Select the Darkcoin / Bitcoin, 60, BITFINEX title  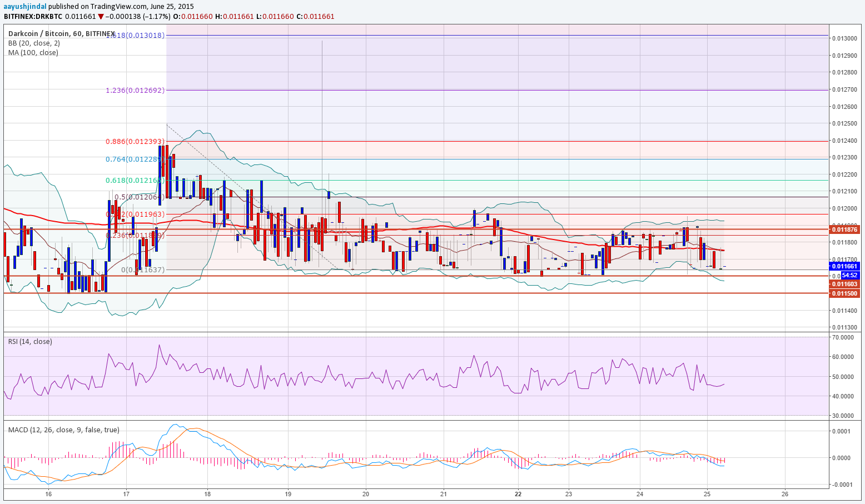(62, 33)
